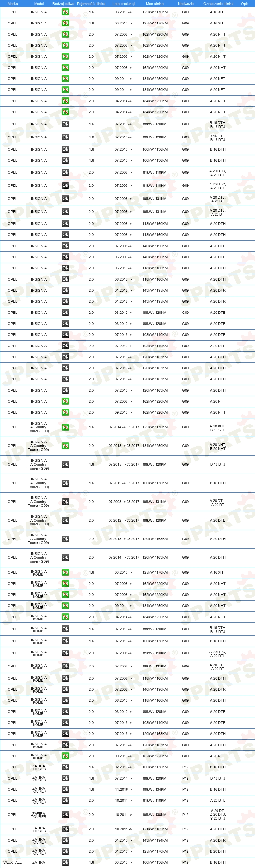255x868 pixels.
Task: Click the '143kW / 194KM' power cell
Action: (155, 840)
